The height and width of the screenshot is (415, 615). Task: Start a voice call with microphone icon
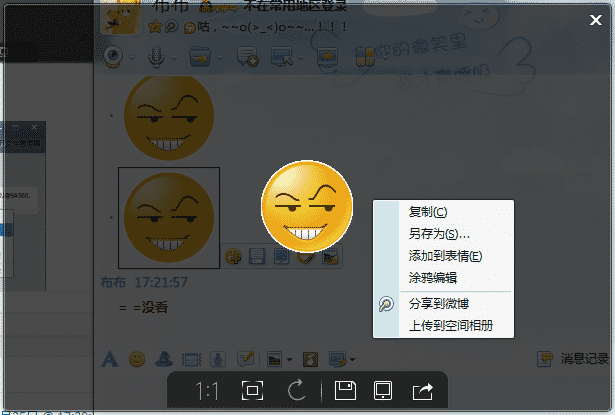coord(156,56)
